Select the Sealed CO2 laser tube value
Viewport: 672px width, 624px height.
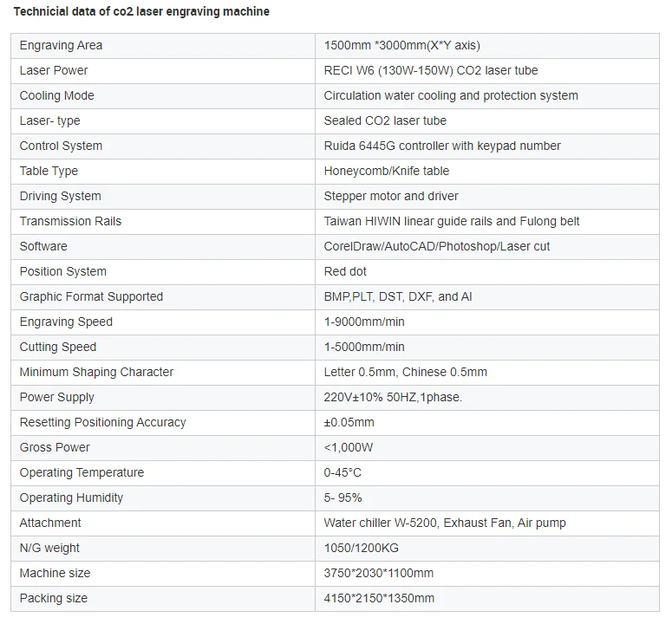[385, 120]
